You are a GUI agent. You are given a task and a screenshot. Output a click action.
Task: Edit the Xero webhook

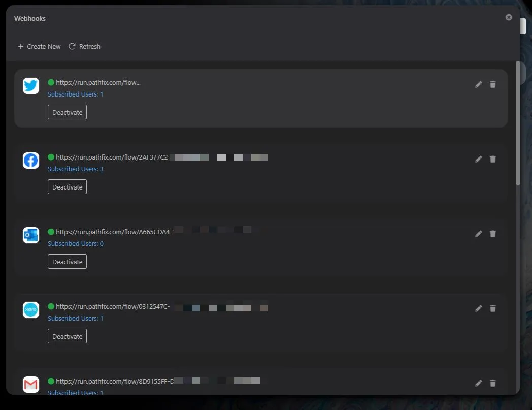478,309
